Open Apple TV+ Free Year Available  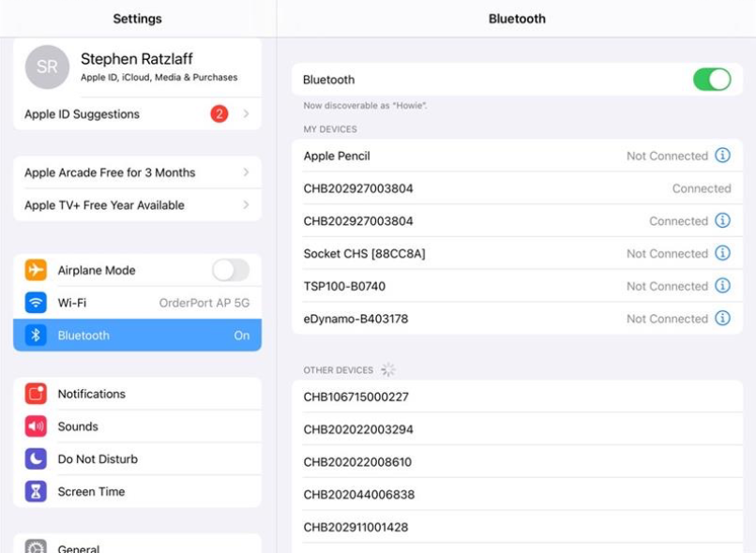tap(137, 204)
